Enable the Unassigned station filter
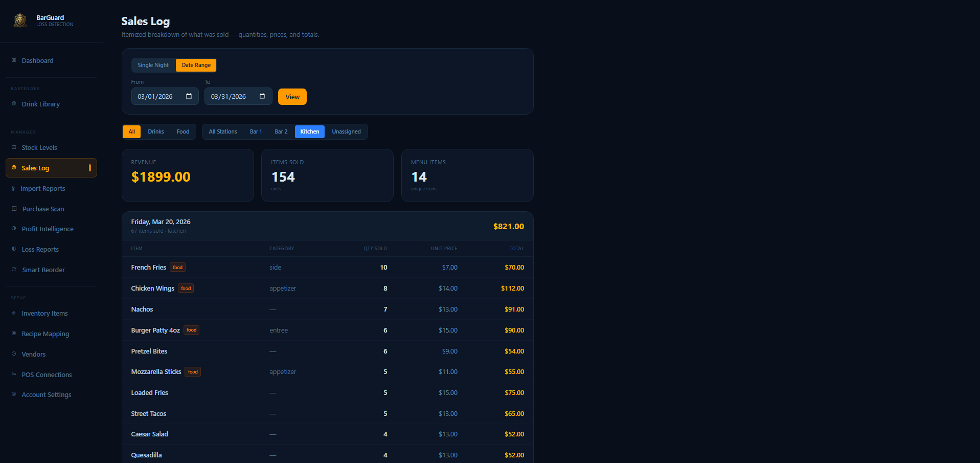Viewport: 980px width, 463px height. point(346,131)
